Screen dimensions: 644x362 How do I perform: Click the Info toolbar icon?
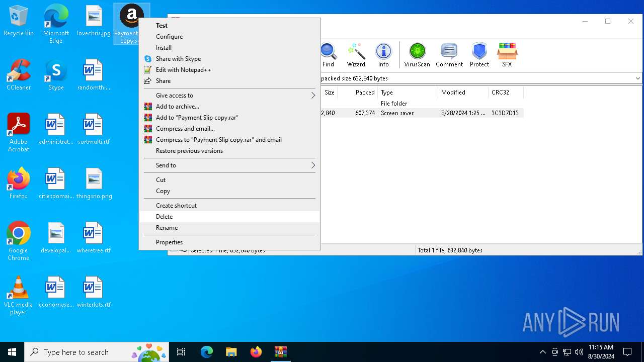[x=383, y=55]
